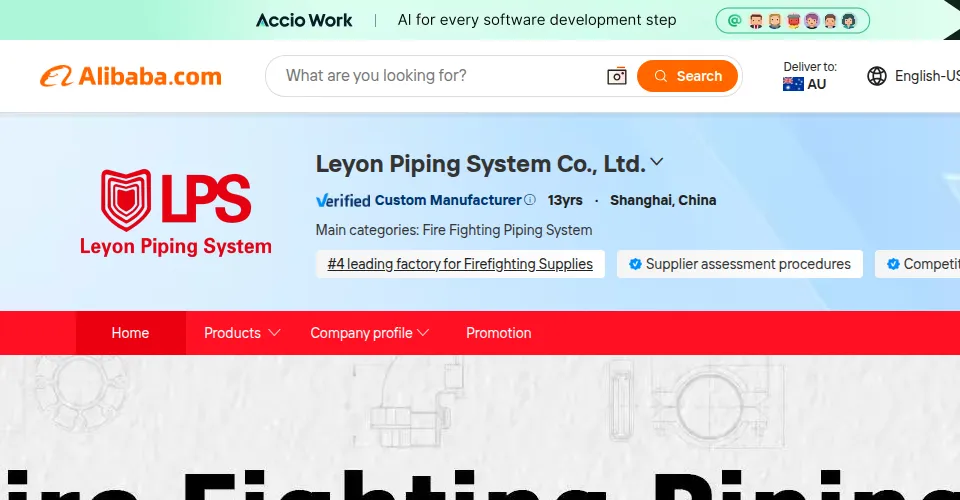The width and height of the screenshot is (960, 500).
Task: Open the Promotion tab
Action: pyautogui.click(x=498, y=333)
